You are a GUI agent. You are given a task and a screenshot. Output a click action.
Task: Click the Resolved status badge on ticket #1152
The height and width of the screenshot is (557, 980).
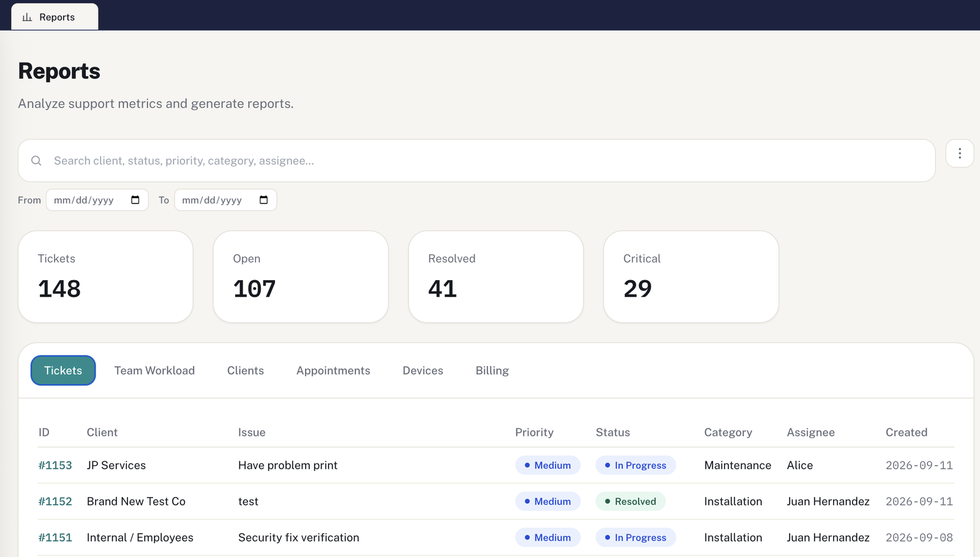[x=630, y=501]
